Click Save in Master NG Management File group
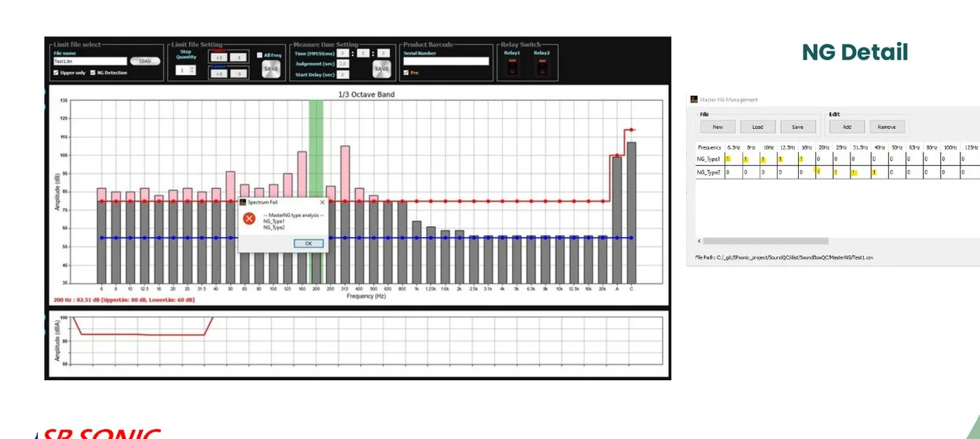 coord(798,127)
